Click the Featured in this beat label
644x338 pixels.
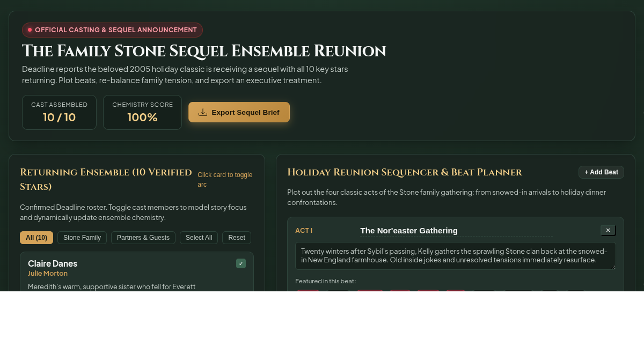coord(325,281)
